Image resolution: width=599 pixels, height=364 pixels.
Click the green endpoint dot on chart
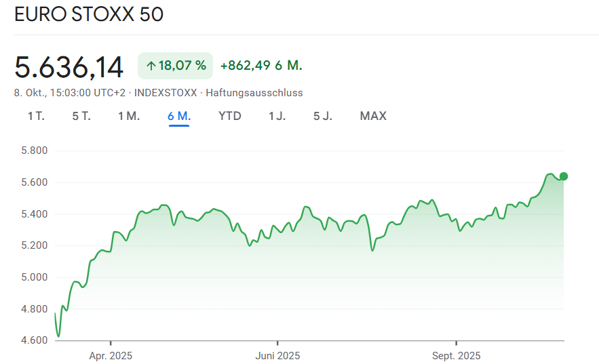tap(563, 176)
